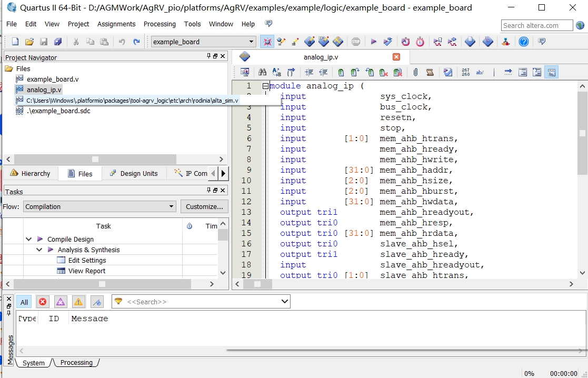This screenshot has width=588, height=378.
Task: Click the New file icon
Action: [x=15, y=42]
